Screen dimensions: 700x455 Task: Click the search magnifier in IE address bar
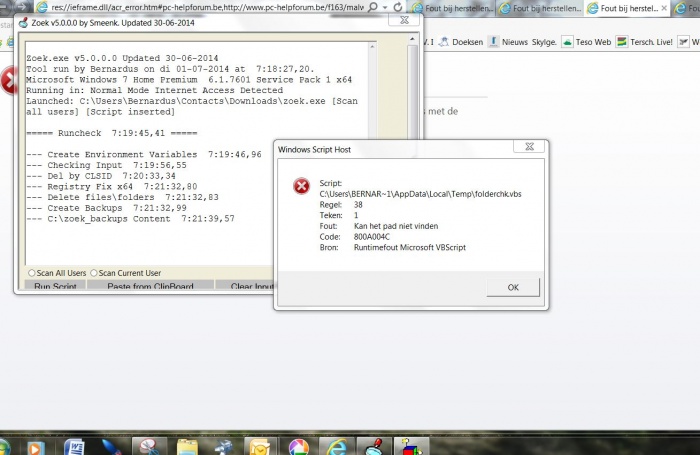click(373, 7)
